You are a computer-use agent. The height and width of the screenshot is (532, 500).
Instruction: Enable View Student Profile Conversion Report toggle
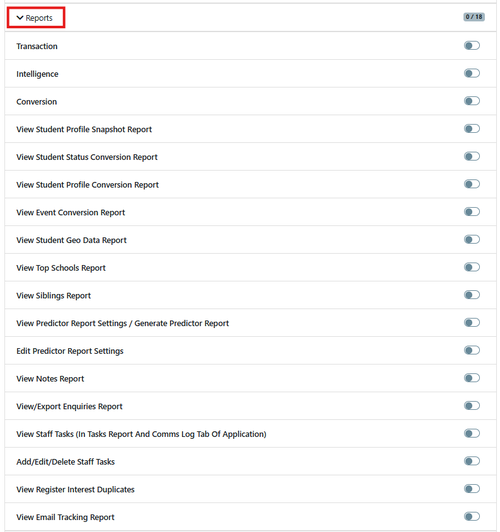click(x=472, y=184)
